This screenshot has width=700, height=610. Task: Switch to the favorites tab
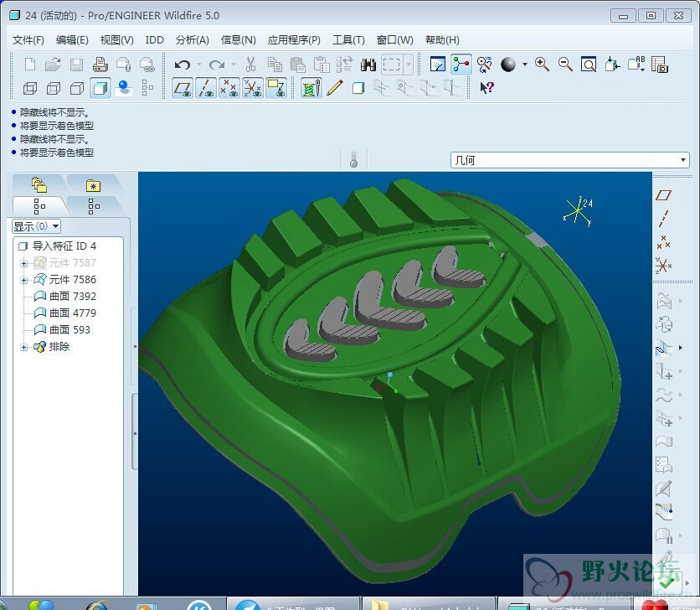tap(93, 185)
